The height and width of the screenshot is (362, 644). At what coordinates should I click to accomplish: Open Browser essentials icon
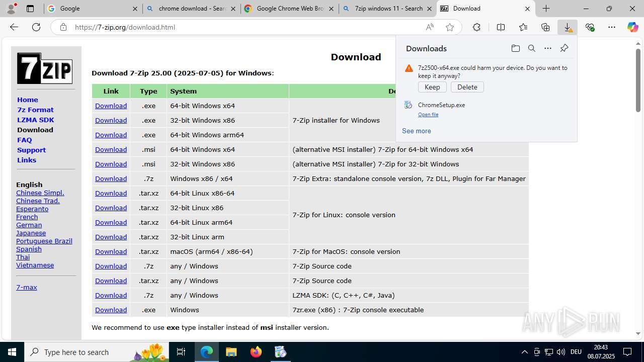[x=590, y=27]
